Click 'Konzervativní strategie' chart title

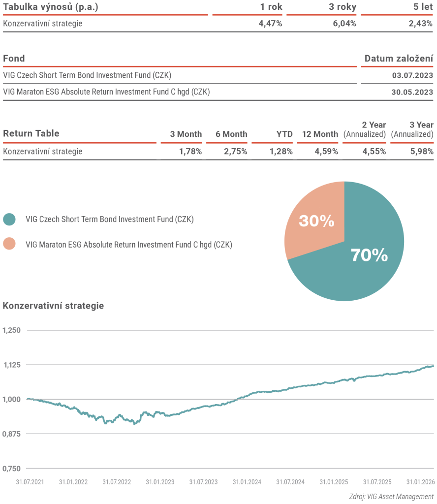coord(53,306)
